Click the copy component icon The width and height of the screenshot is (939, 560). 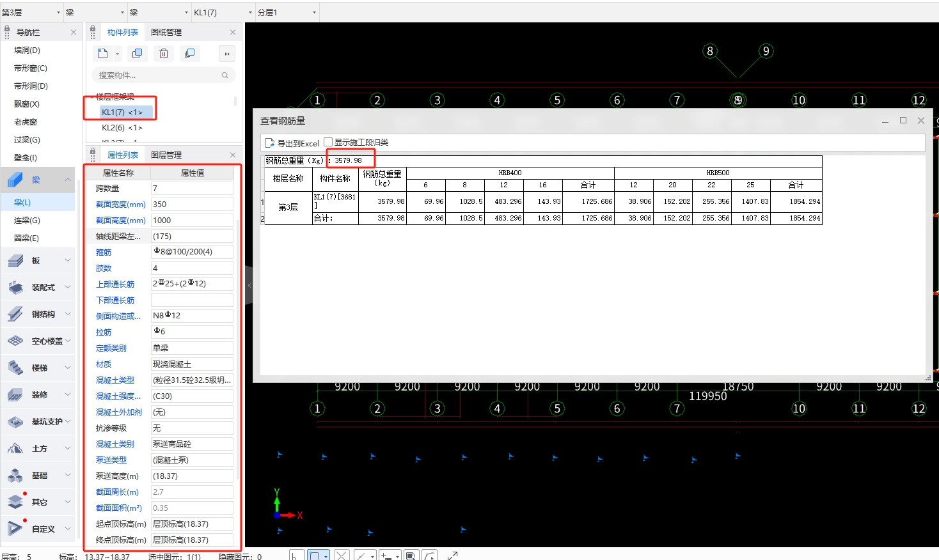(137, 54)
